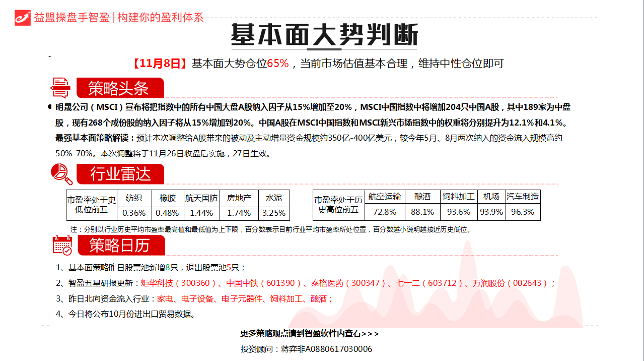
Task: Click the 投资顾问 蒋弈非 advisor line
Action: coord(306,349)
